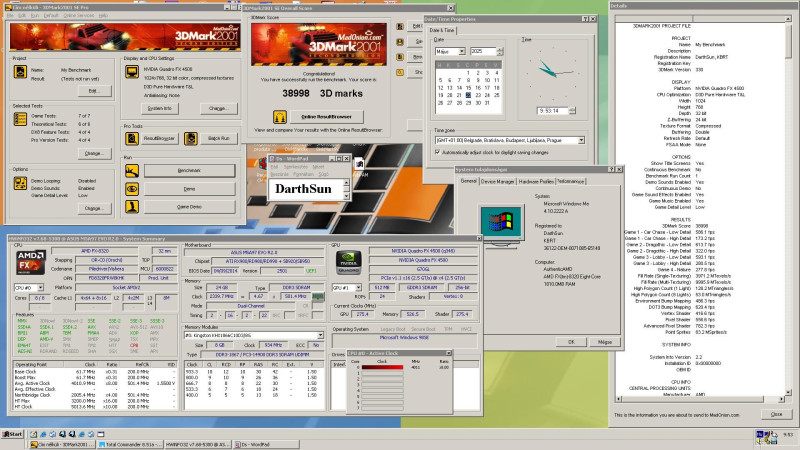Click Change button in Display and CPU Settings
800x450 pixels.
[218, 108]
